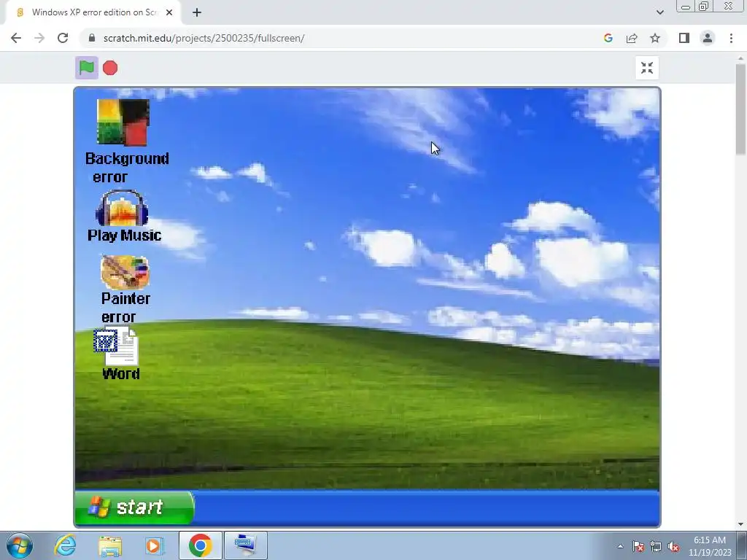View site information lock icon
This screenshot has height=560, width=747.
click(x=92, y=38)
